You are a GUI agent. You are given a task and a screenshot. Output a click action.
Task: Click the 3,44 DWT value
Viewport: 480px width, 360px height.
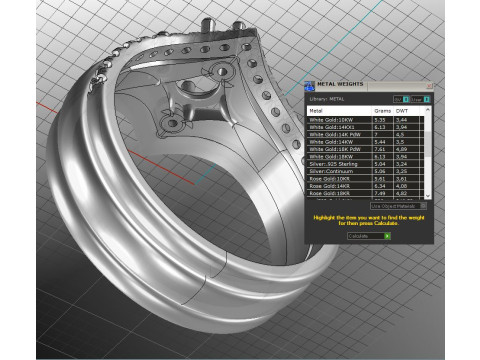pos(402,120)
